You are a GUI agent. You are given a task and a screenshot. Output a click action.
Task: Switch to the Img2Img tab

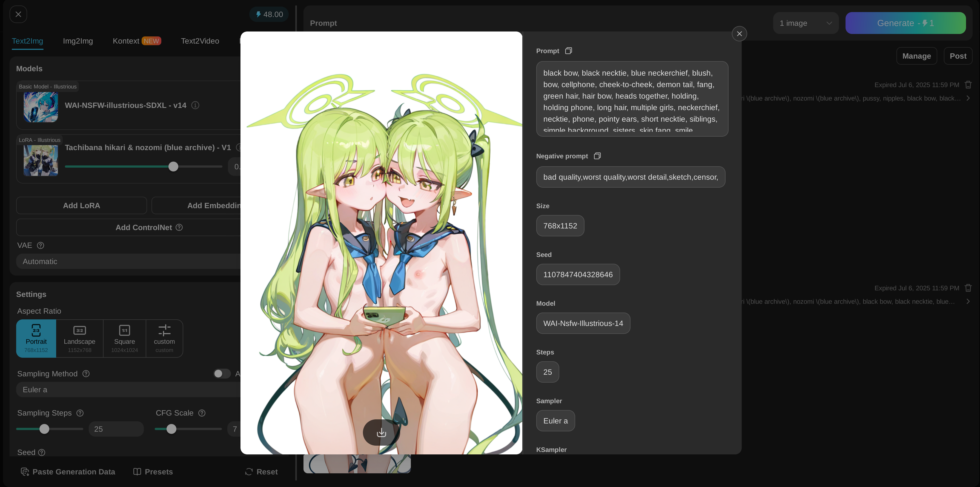point(78,41)
